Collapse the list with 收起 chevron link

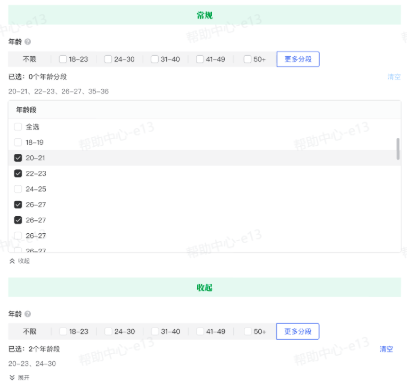[x=19, y=261]
